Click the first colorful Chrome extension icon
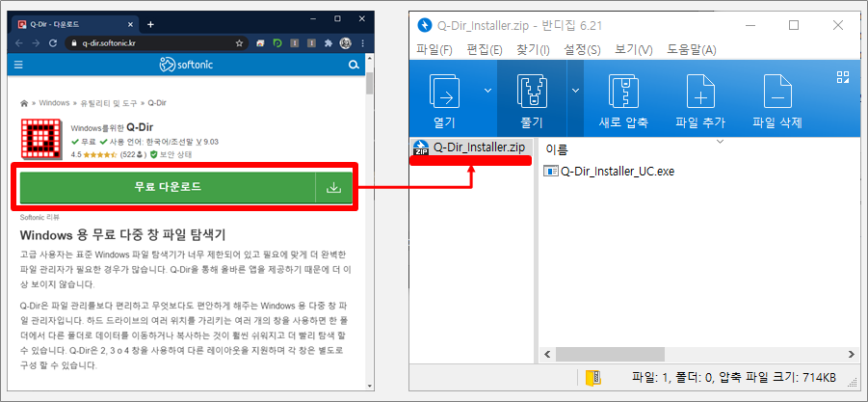 (261, 42)
